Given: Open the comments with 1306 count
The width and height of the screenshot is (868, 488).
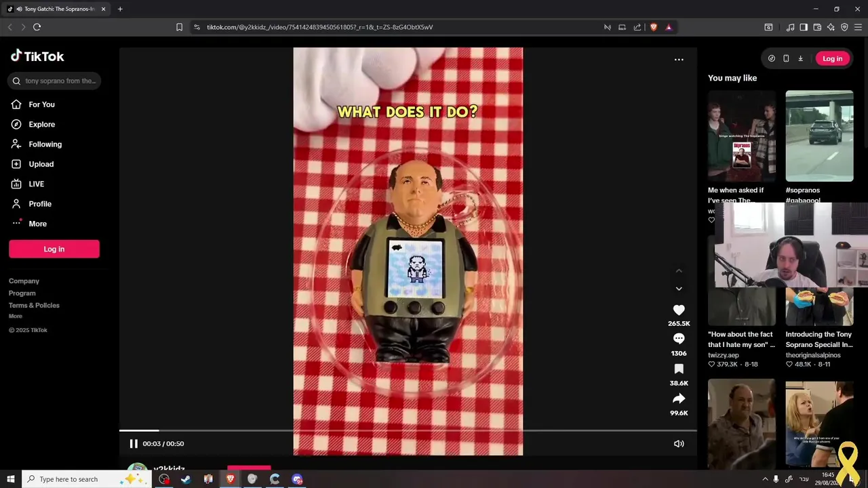Looking at the screenshot, I should click(x=679, y=339).
